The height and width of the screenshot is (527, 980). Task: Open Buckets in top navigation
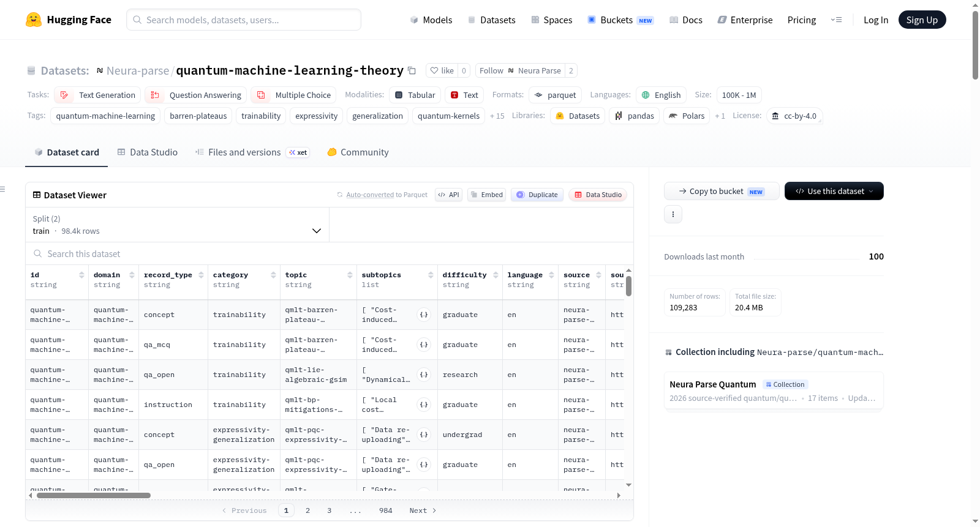(x=620, y=20)
